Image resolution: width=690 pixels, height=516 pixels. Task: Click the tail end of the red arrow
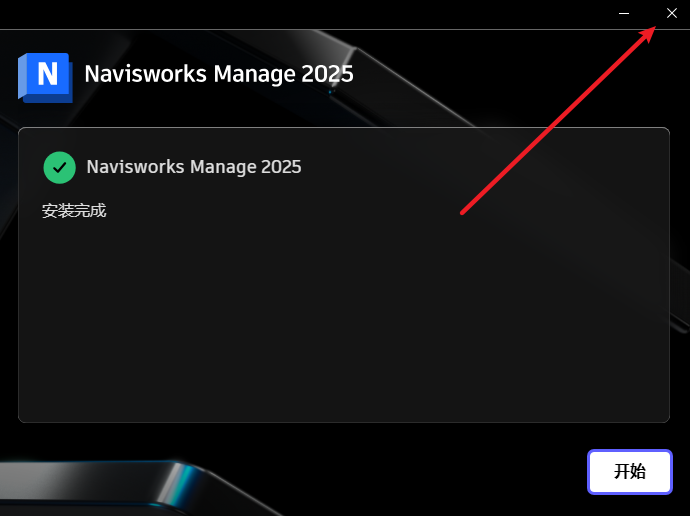coord(463,212)
